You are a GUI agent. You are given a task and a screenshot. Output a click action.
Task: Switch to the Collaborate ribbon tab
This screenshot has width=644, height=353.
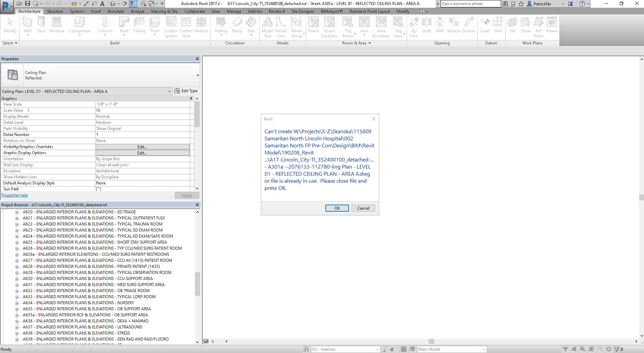tap(195, 11)
